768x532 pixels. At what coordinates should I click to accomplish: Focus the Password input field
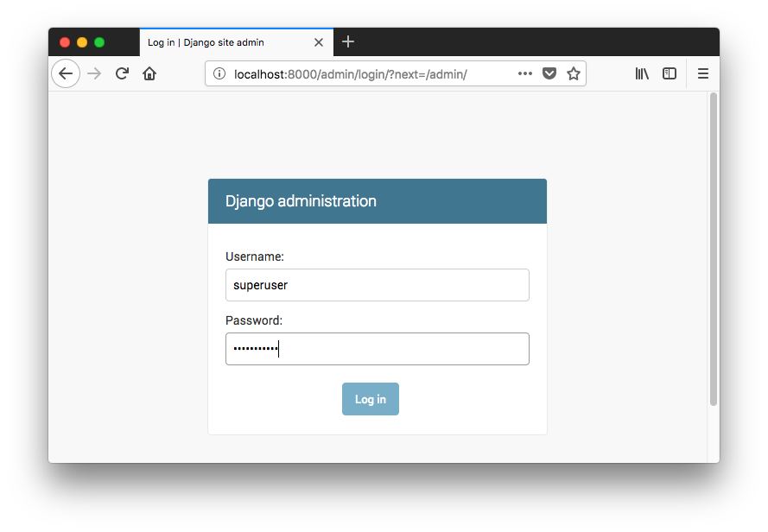click(378, 349)
